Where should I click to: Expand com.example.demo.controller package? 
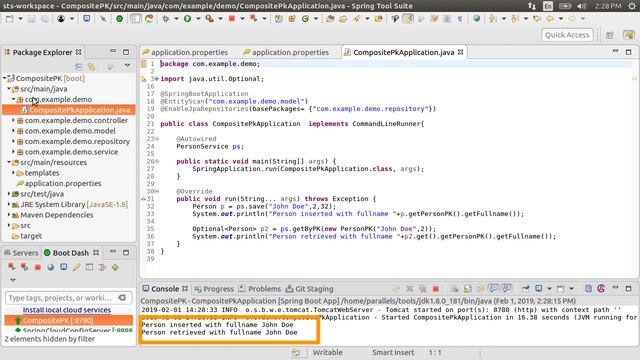[x=13, y=120]
